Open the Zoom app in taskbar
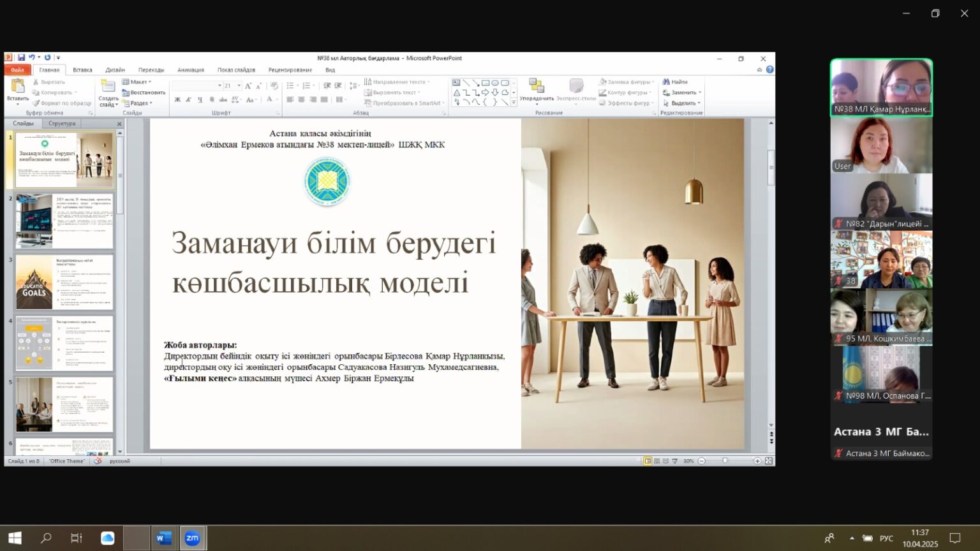980x551 pixels. tap(192, 538)
